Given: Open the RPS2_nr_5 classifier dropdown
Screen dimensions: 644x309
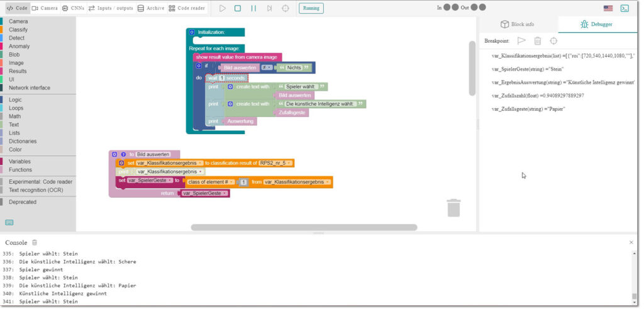Looking at the screenshot, I should click(x=275, y=163).
